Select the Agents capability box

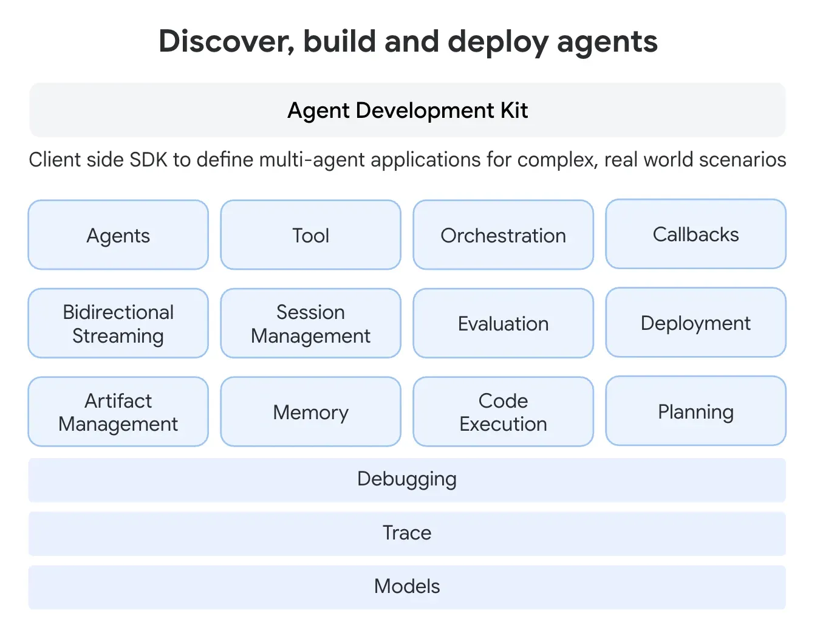pyautogui.click(x=118, y=235)
